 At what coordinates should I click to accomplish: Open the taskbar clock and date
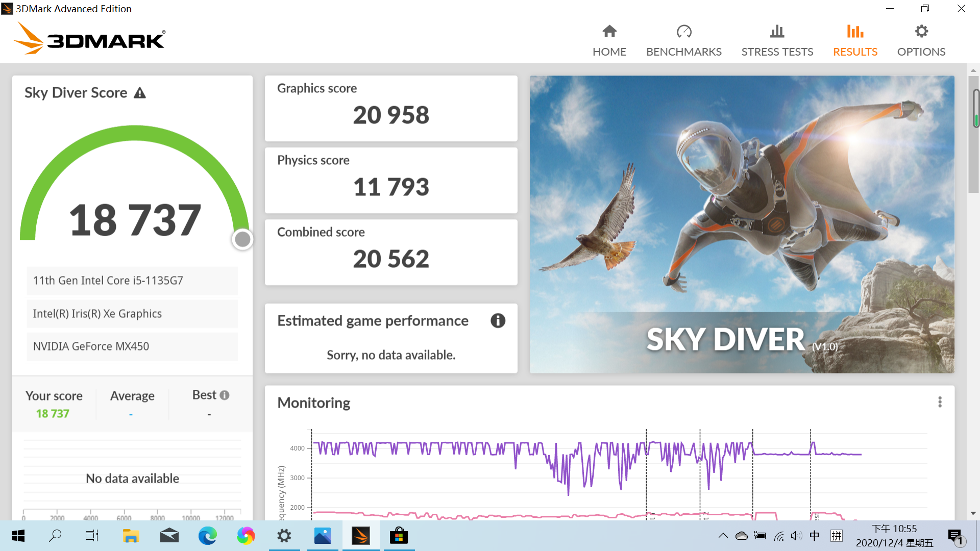tap(894, 536)
